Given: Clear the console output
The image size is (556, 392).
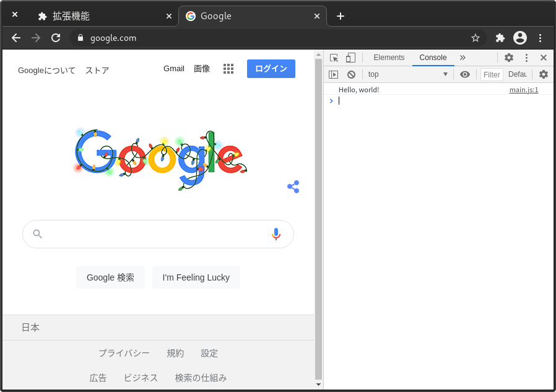Looking at the screenshot, I should [x=351, y=74].
